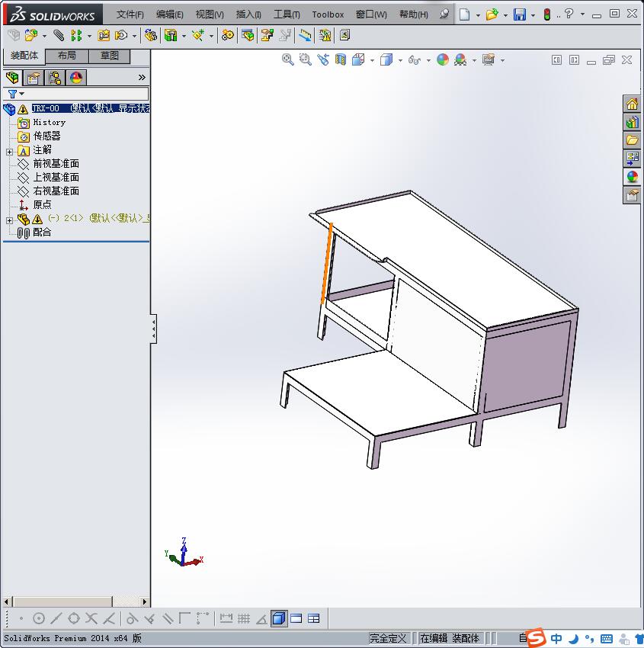Open the Display Style dropdown arrow
Screen dimensions: 644x648
pos(400,61)
